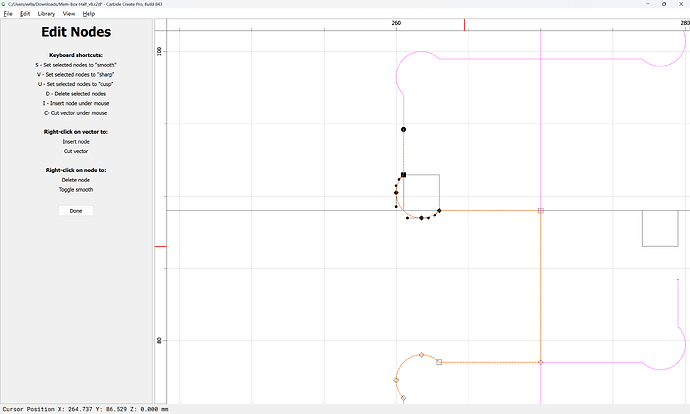The height and width of the screenshot is (414, 690).
Task: Click the 'Insert node' text line
Action: [76, 142]
